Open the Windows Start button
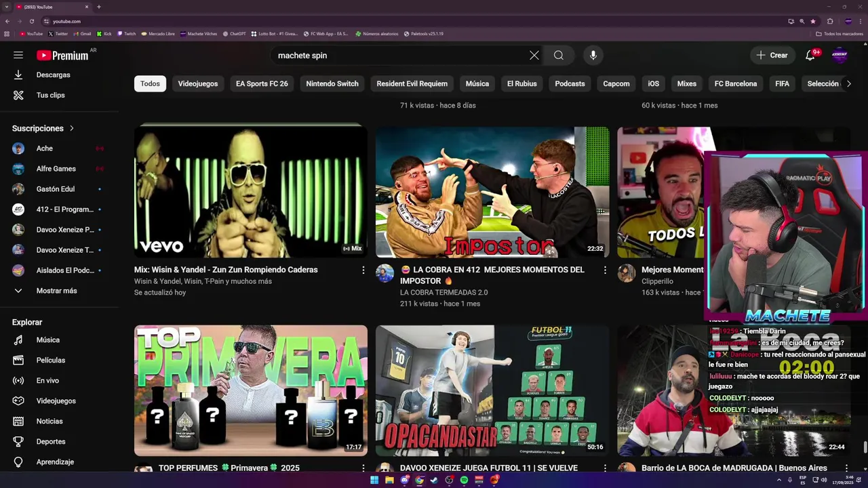The width and height of the screenshot is (868, 488). (x=374, y=480)
